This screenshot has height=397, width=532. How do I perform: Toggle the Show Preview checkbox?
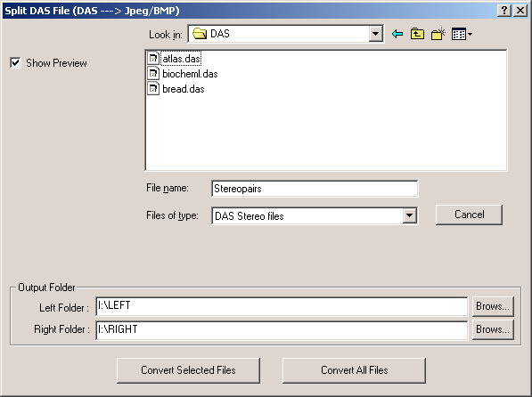15,62
